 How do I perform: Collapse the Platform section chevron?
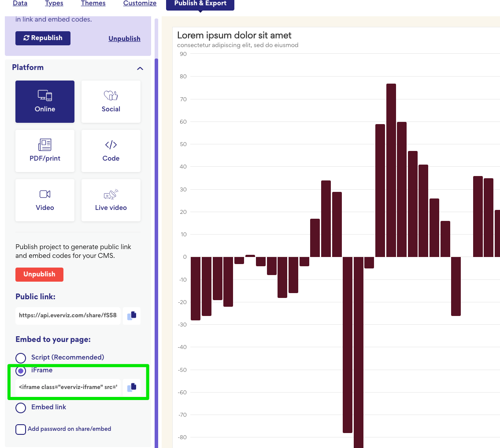point(140,68)
